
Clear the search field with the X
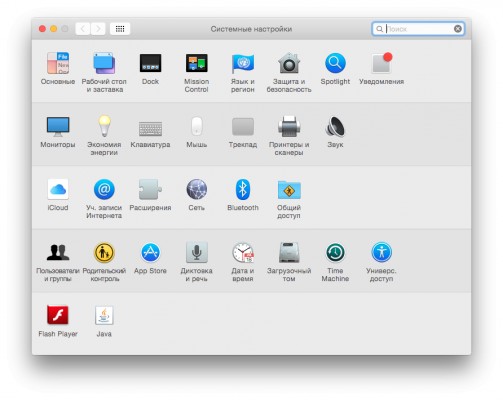(x=458, y=29)
